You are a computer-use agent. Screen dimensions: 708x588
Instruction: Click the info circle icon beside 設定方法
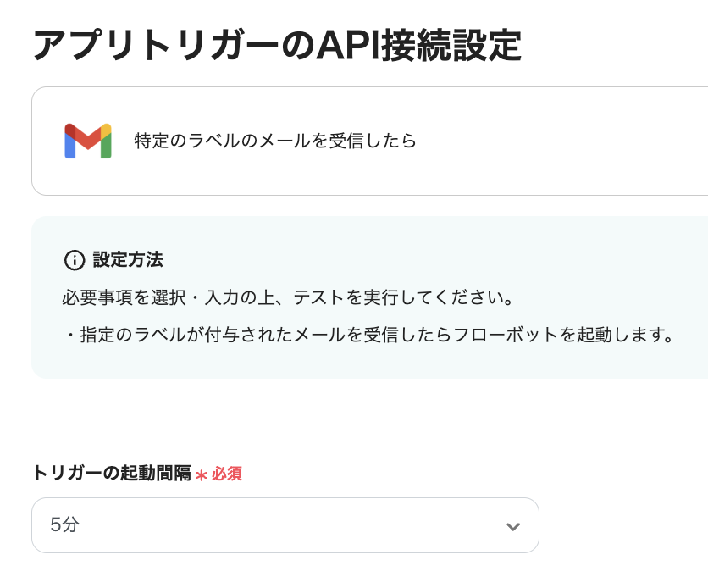point(75,259)
